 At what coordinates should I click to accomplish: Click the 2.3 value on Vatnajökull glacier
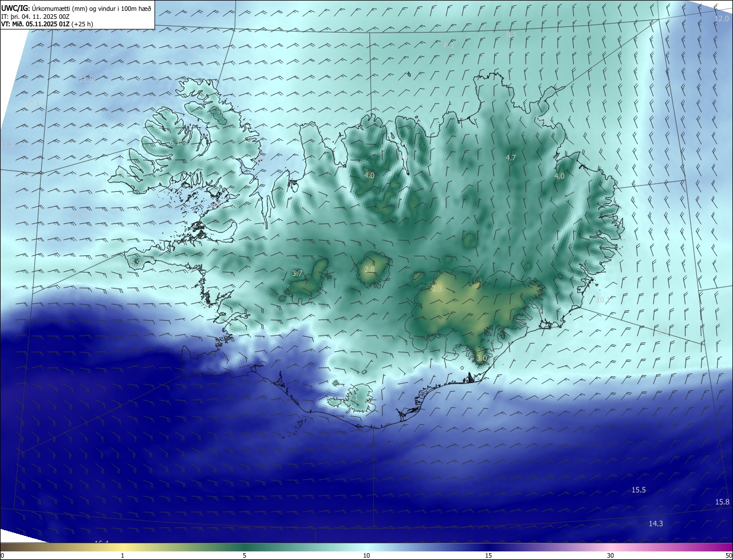coord(437,289)
